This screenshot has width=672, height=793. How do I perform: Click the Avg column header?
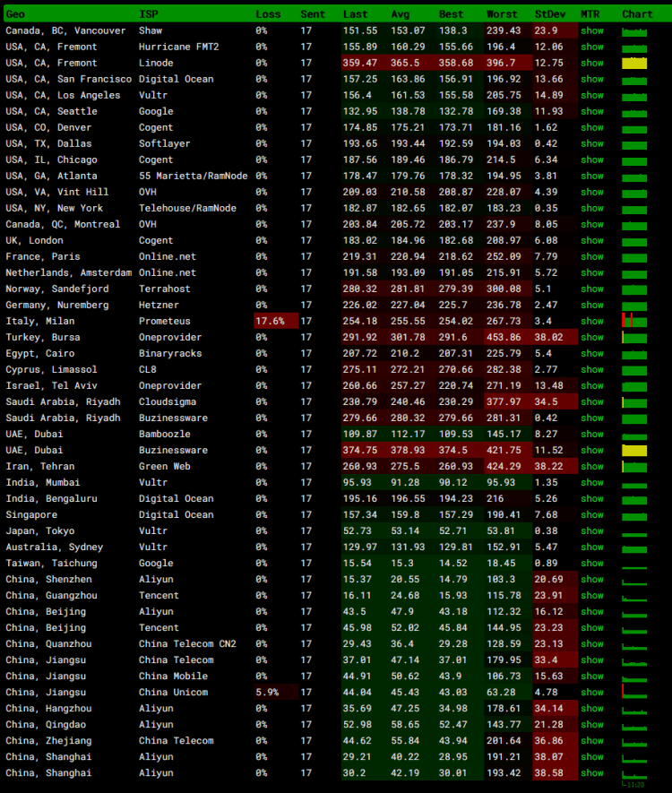(400, 14)
